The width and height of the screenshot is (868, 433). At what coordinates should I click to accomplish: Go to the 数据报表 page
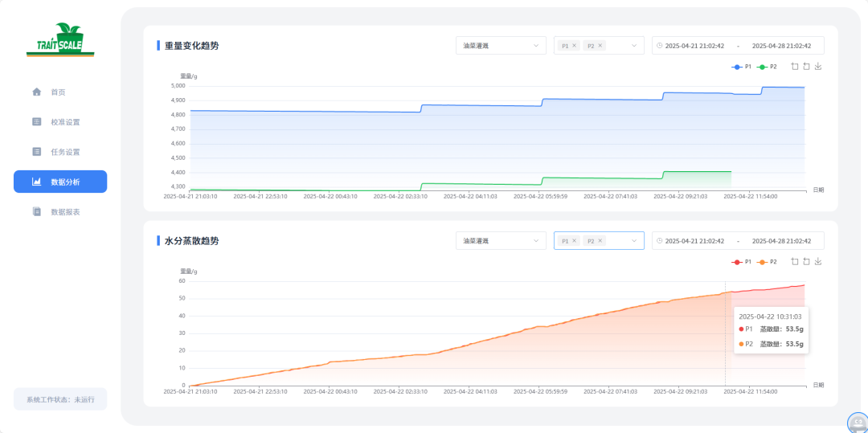coord(60,211)
